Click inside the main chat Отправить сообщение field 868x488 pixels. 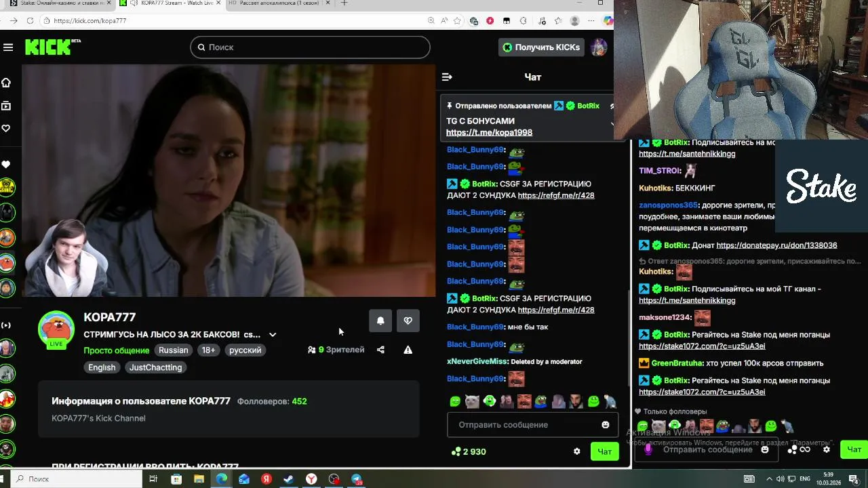(x=532, y=425)
